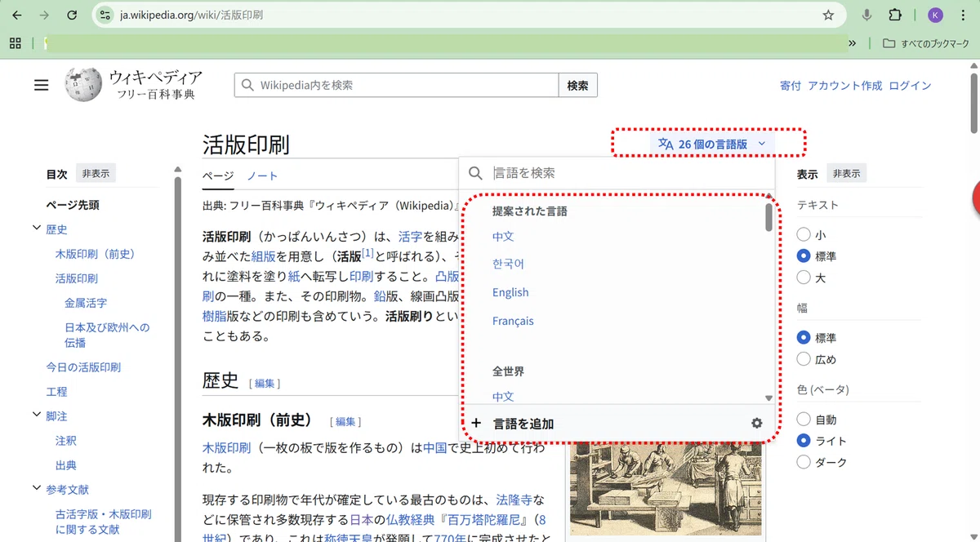Go to 今日の活版印刷 in contents

(x=83, y=367)
